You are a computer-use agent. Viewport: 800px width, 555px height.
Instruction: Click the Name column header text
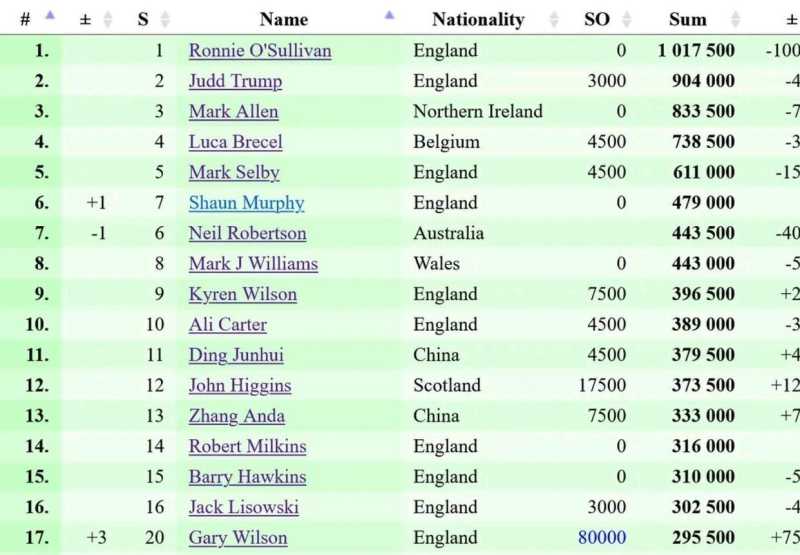tap(283, 19)
